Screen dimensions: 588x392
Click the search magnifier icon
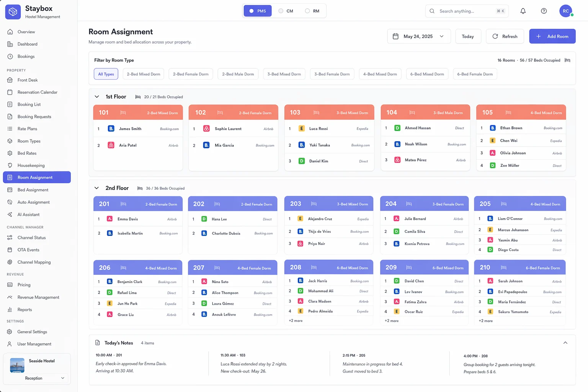point(432,11)
